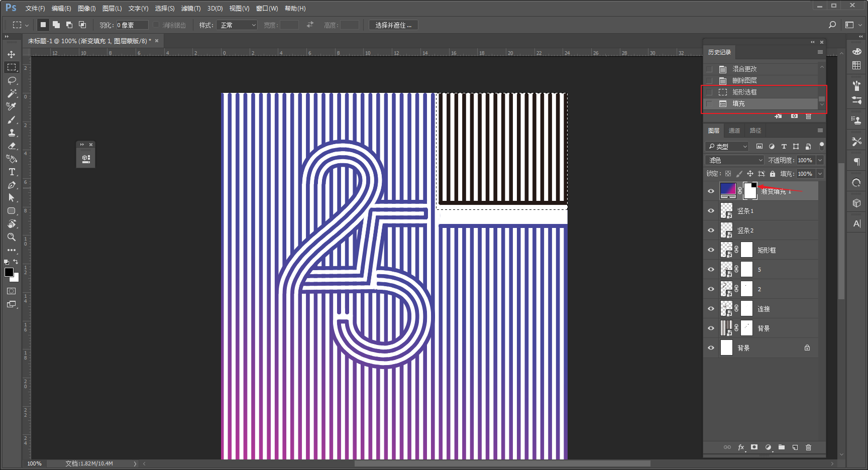The width and height of the screenshot is (868, 470).
Task: Select the 矩形选框 history state
Action: (x=761, y=92)
